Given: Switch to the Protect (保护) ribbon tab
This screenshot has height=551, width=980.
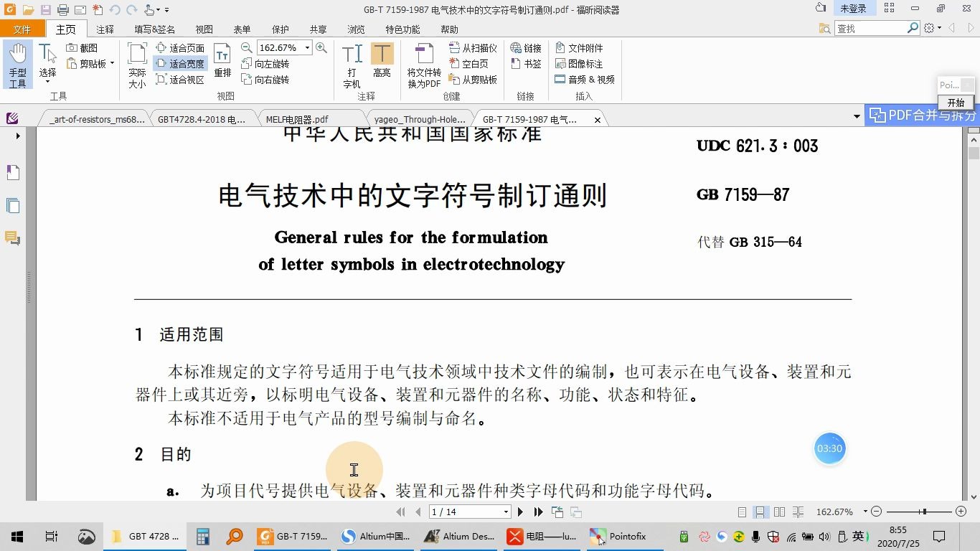Looking at the screenshot, I should point(281,29).
